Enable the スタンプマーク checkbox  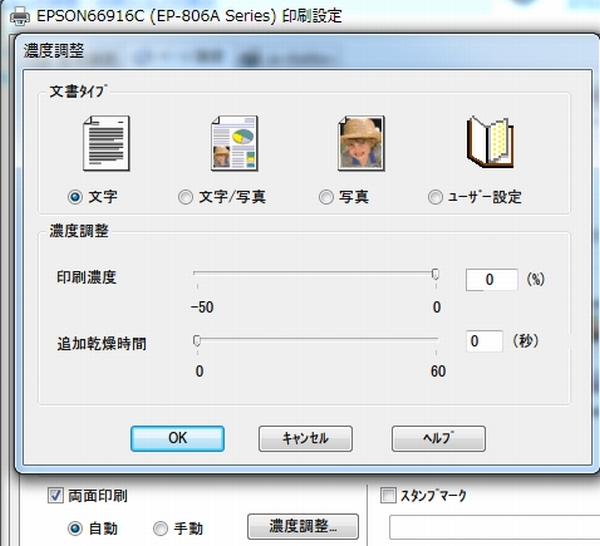click(x=388, y=495)
